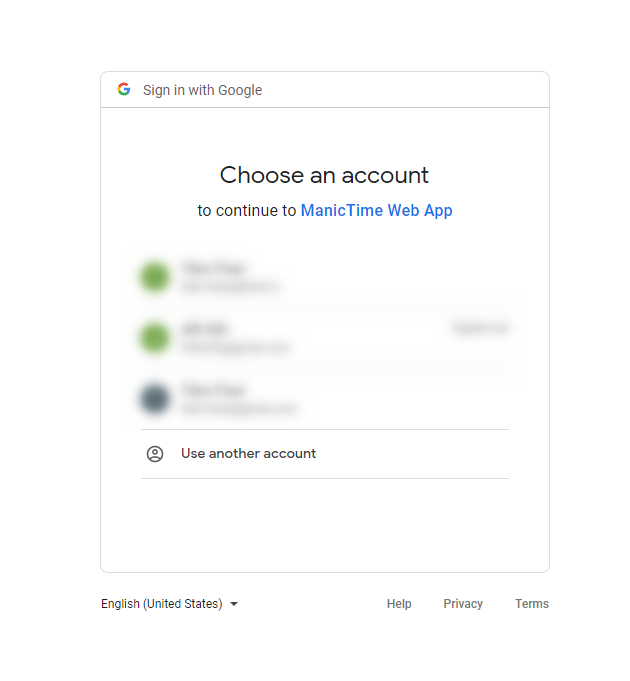
Task: Click the "Use another account" option
Action: 248,454
